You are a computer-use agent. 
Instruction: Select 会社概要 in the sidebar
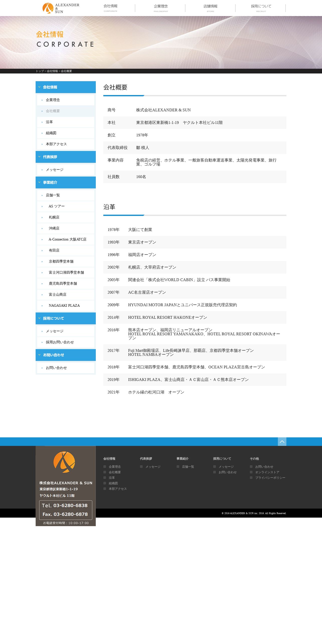pyautogui.click(x=66, y=111)
